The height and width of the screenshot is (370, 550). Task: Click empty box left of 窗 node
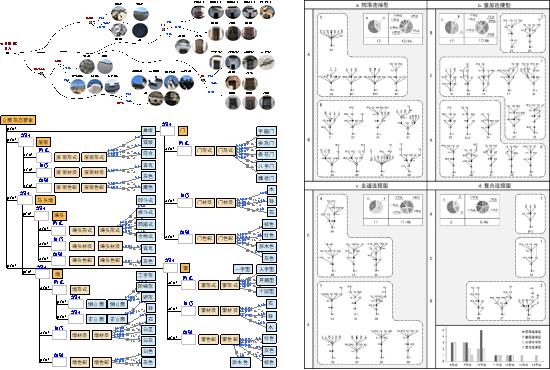click(170, 268)
